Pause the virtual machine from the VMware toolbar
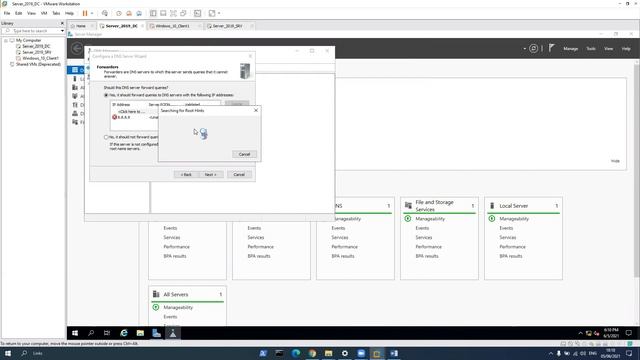Viewport: 640px width, 360px height. pyautogui.click(x=85, y=13)
